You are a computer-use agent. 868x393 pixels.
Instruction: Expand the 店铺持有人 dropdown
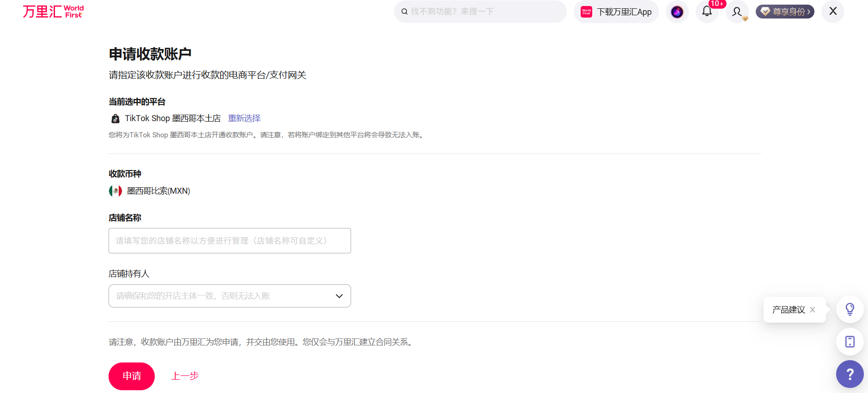tap(230, 296)
